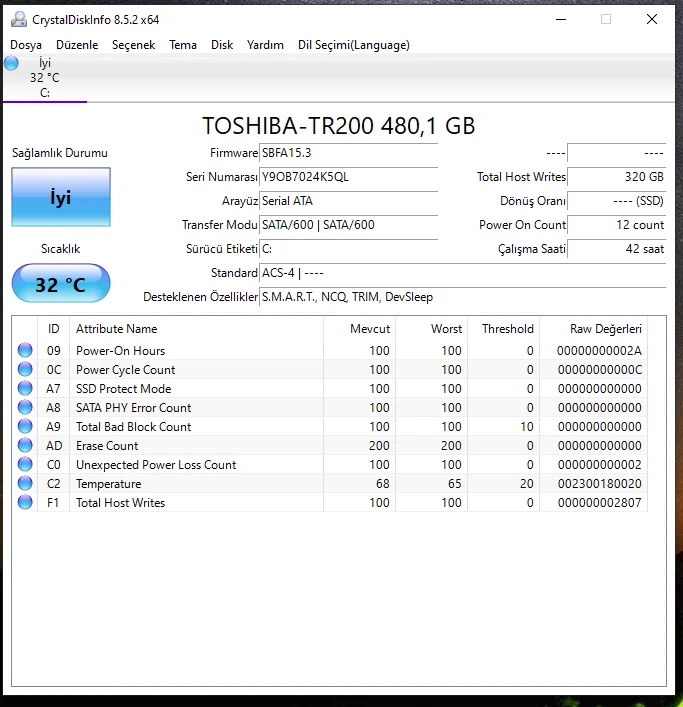Click the CrystalDiskInfo app icon in title bar

(x=19, y=19)
